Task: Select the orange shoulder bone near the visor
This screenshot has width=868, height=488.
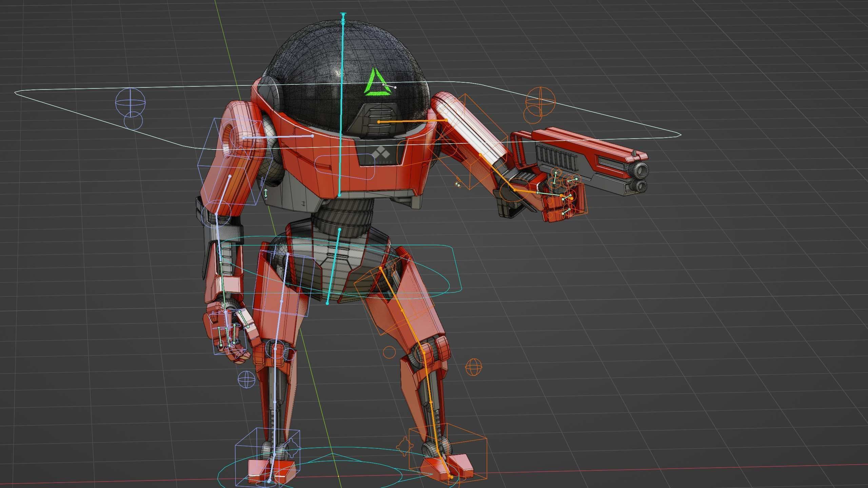Action: (x=412, y=121)
